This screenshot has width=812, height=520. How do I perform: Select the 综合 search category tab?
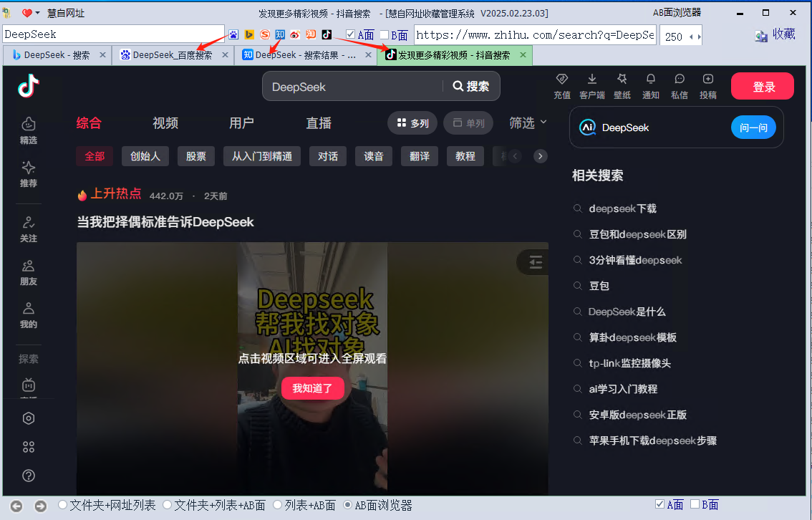point(89,123)
